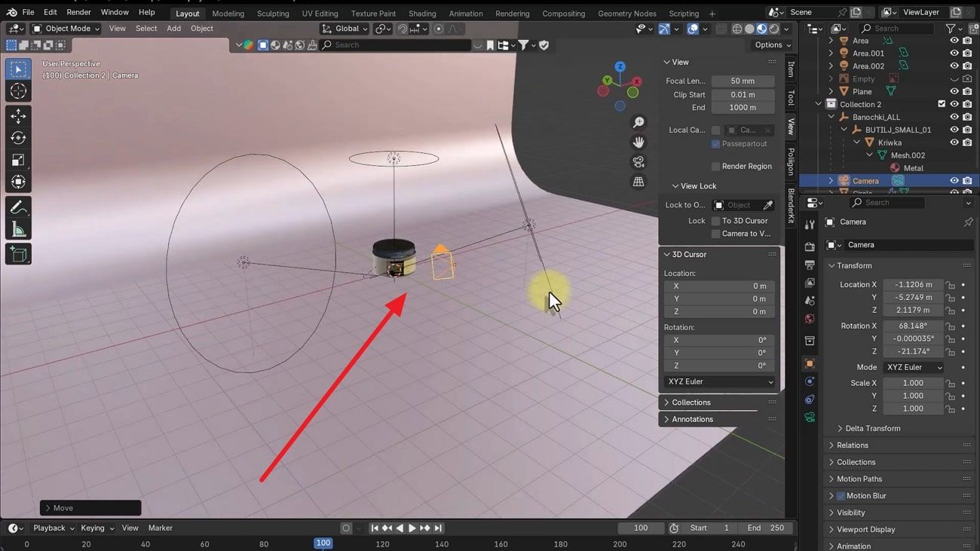Expand the Delta Transform section
The width and height of the screenshot is (980, 551).
872,428
